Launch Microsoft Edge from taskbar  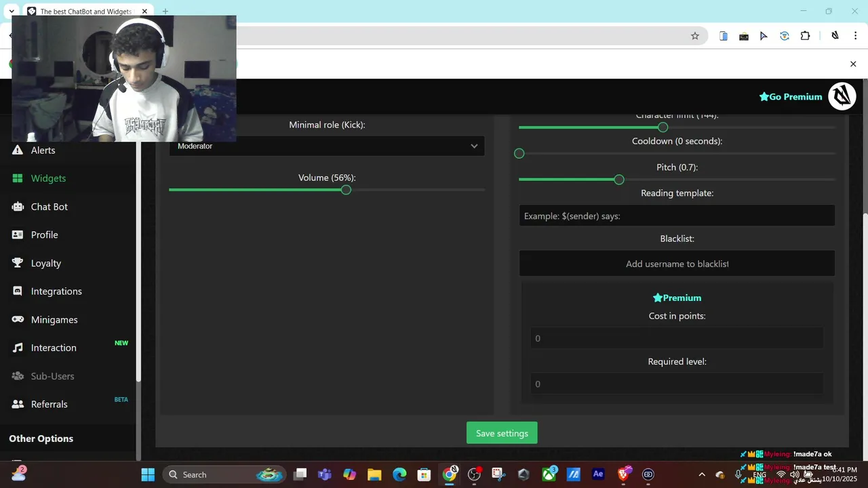399,474
